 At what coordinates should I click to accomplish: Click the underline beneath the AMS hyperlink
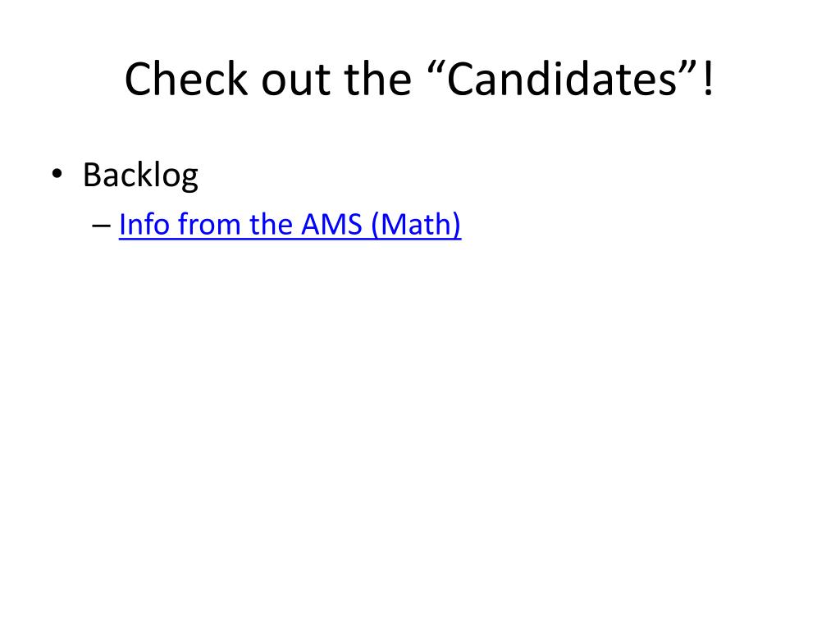(x=290, y=239)
